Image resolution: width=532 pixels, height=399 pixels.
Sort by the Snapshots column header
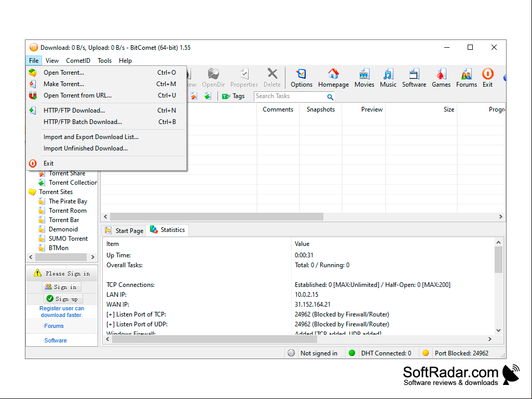[x=321, y=109]
